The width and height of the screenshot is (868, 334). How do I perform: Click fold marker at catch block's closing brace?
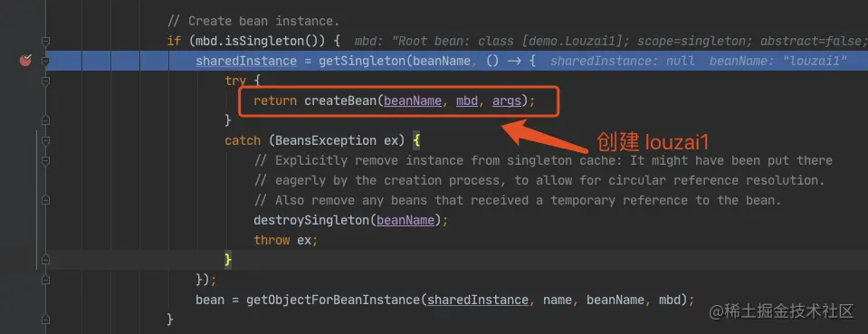(46, 260)
